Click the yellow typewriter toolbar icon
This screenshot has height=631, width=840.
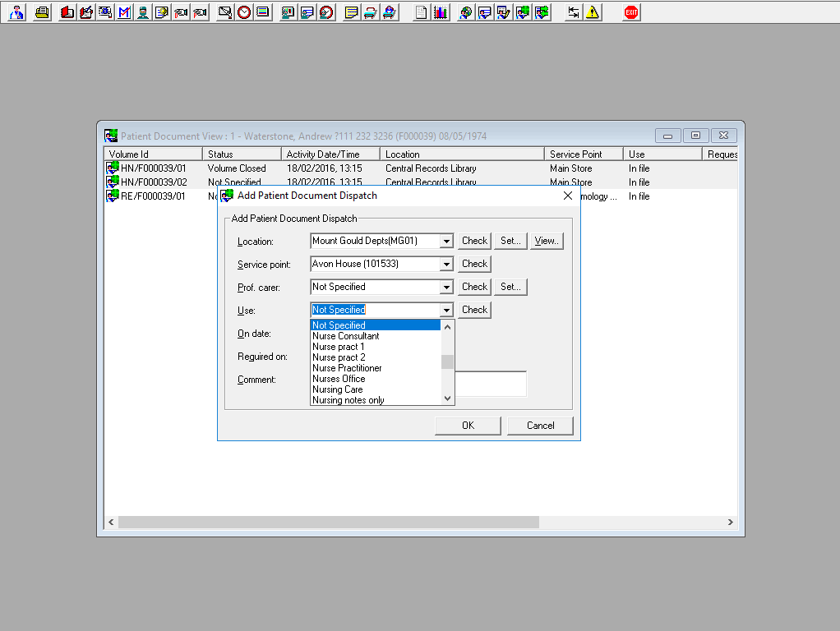[x=42, y=12]
